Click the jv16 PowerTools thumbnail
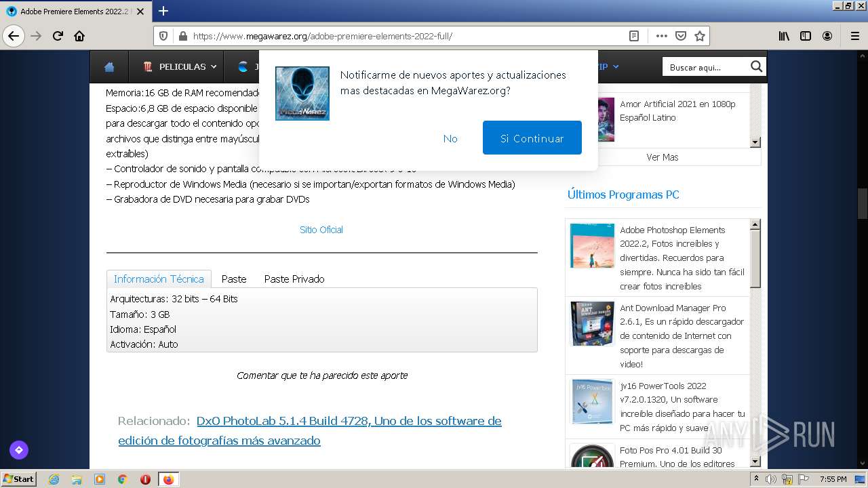The width and height of the screenshot is (868, 488). tap(592, 401)
